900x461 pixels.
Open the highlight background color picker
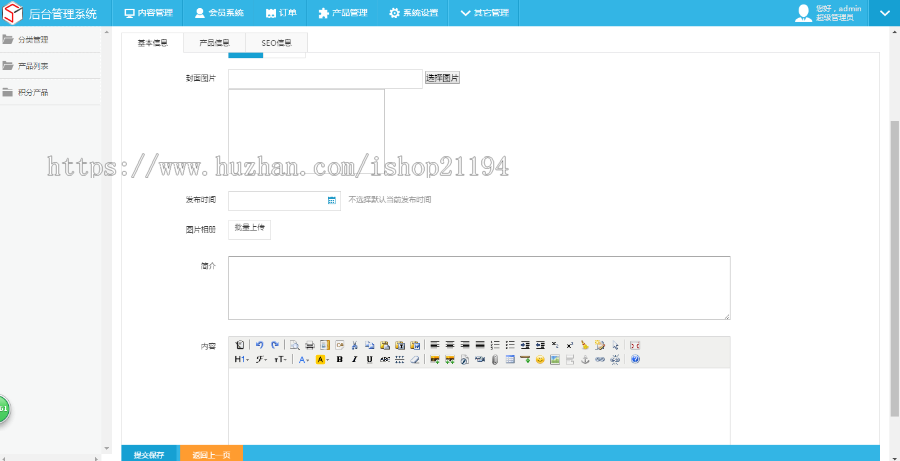pos(323,359)
